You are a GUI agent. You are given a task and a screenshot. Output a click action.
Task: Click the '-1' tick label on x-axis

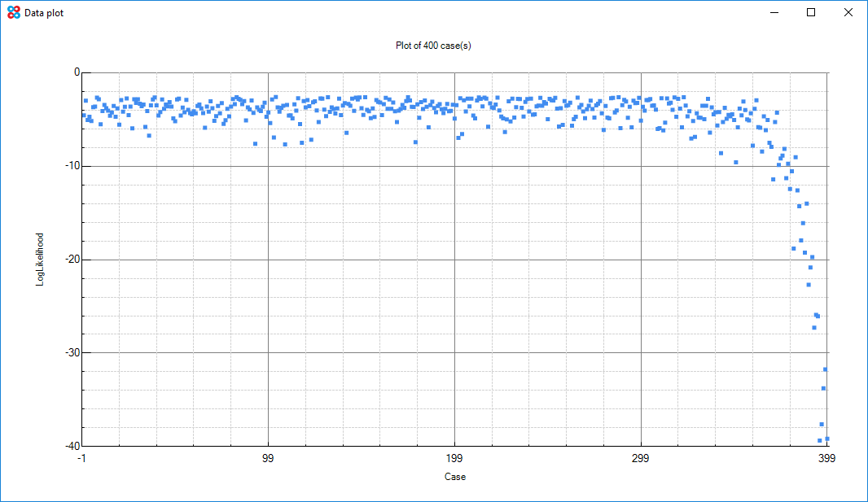[x=81, y=458]
